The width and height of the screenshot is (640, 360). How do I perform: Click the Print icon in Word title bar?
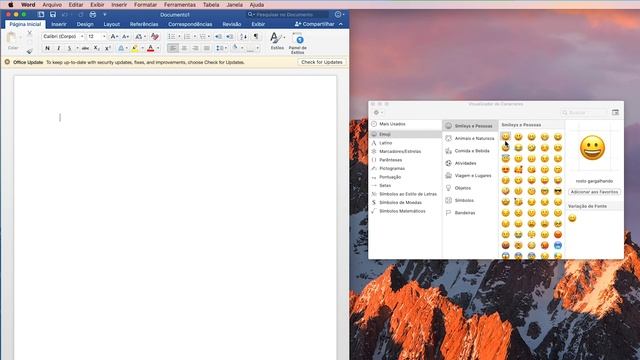93,14
